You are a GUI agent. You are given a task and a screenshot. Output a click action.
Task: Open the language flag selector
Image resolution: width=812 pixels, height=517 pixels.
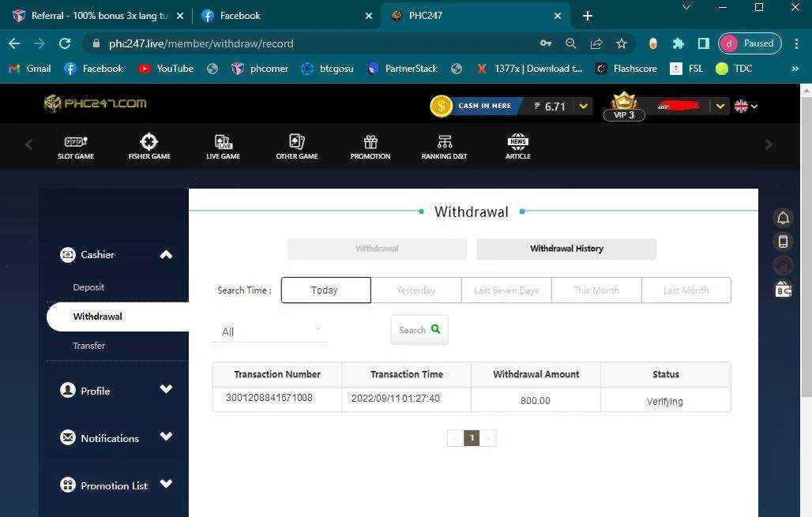pyautogui.click(x=746, y=106)
